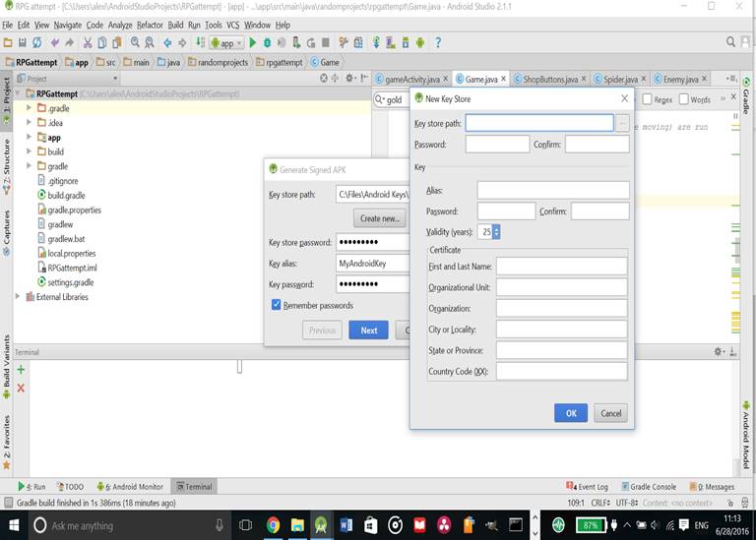Click the New terminal session plus icon

21,370
